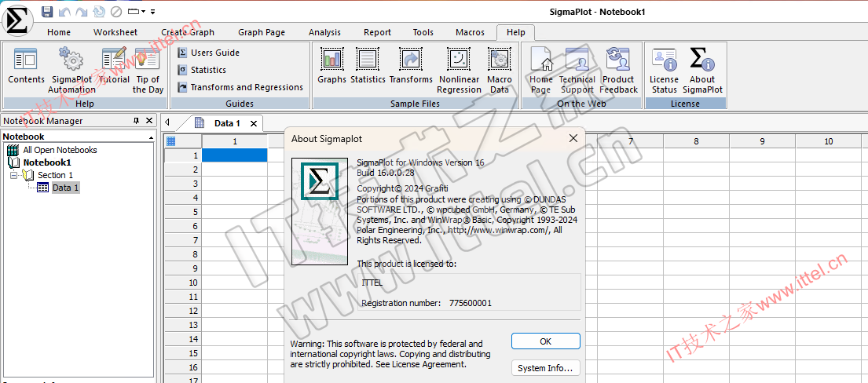Select the Analysis ribbon tab
This screenshot has width=868, height=383.
pos(324,32)
